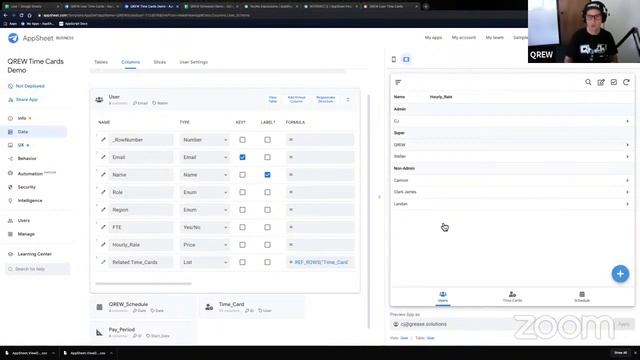640x360 pixels.
Task: Click the blue add plus button
Action: click(x=620, y=274)
